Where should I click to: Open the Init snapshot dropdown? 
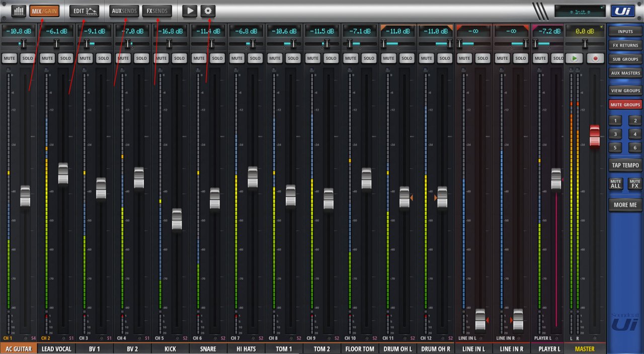580,11
